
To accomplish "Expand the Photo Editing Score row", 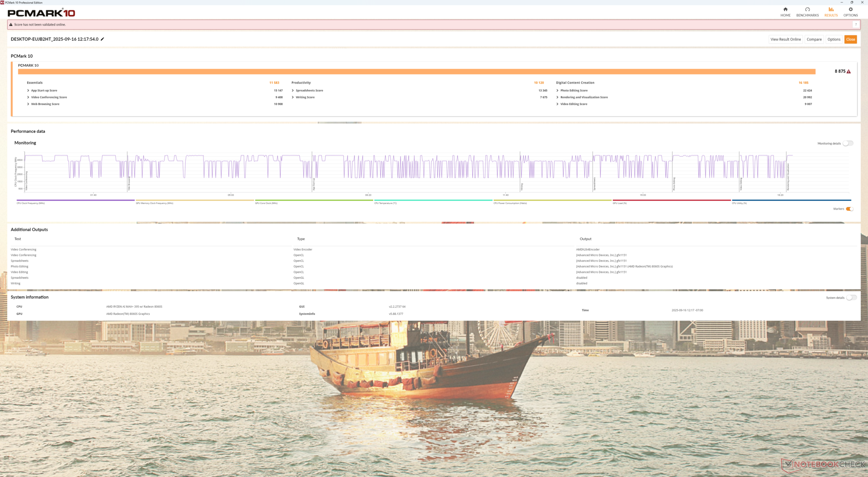I will pyautogui.click(x=557, y=91).
